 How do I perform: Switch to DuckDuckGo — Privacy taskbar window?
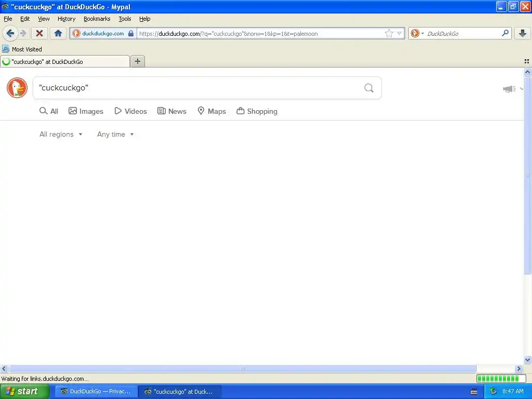click(x=96, y=391)
